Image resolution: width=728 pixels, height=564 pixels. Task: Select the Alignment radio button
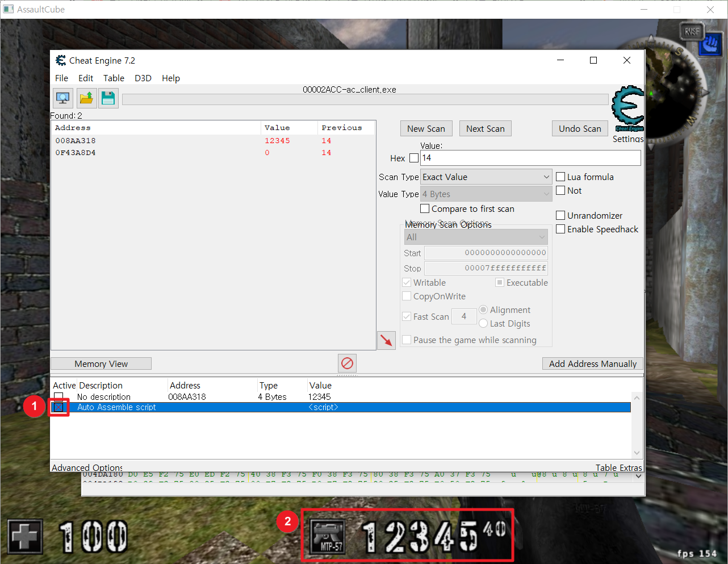pos(483,310)
